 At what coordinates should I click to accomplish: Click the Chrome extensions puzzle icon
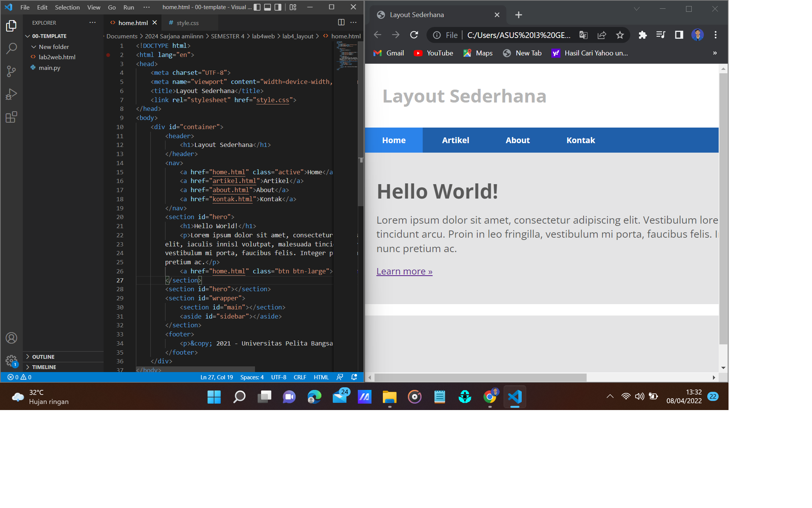click(643, 35)
